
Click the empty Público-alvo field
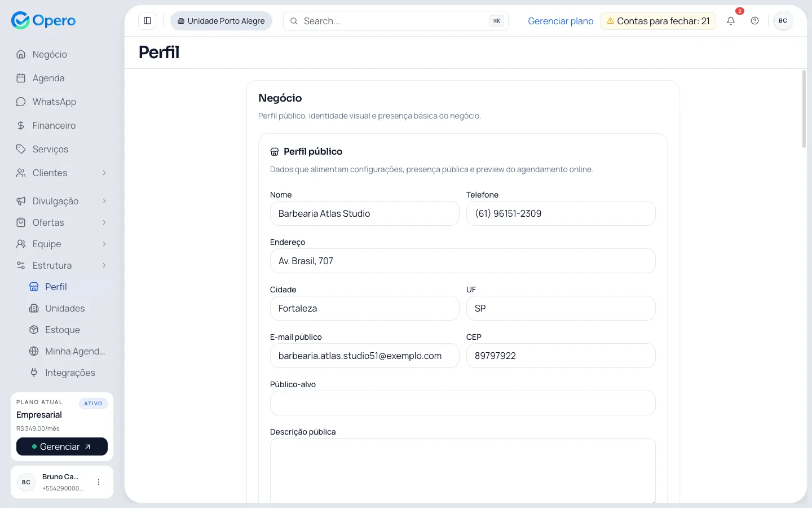(462, 403)
